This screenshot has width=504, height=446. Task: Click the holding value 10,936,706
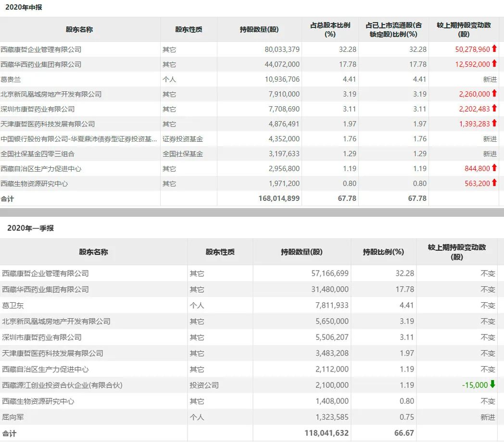(282, 79)
